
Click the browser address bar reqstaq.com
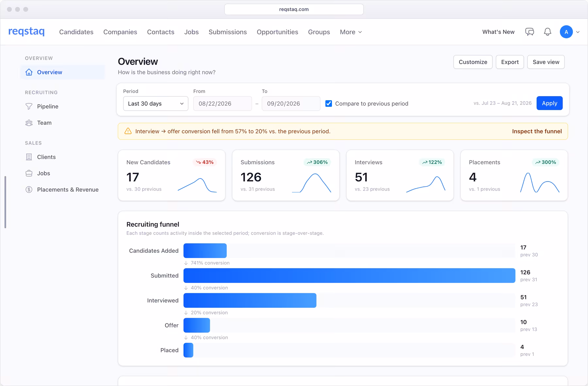click(x=294, y=9)
